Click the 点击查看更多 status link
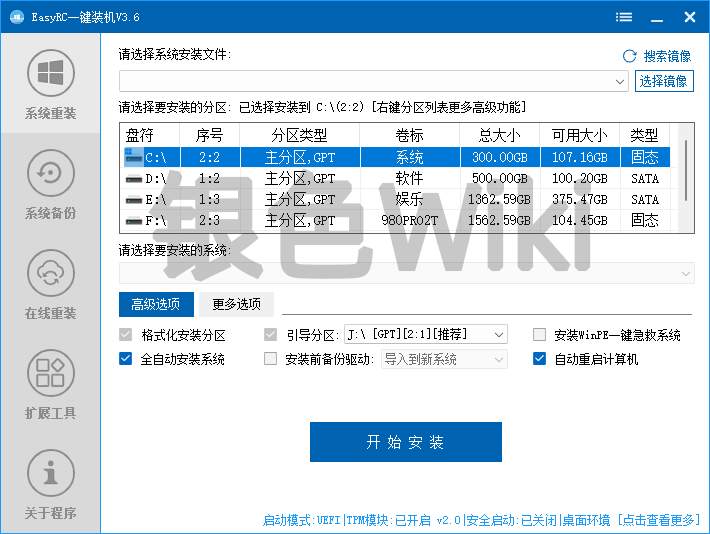The width and height of the screenshot is (710, 534). [x=660, y=520]
